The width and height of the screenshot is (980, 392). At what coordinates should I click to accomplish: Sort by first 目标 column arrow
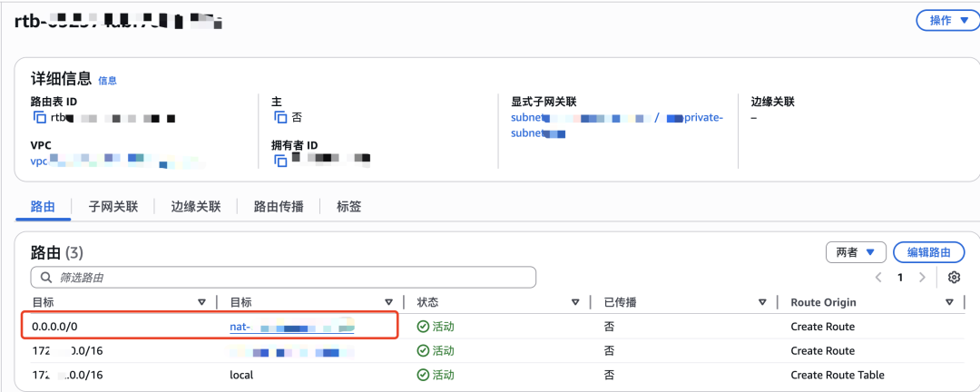(201, 302)
